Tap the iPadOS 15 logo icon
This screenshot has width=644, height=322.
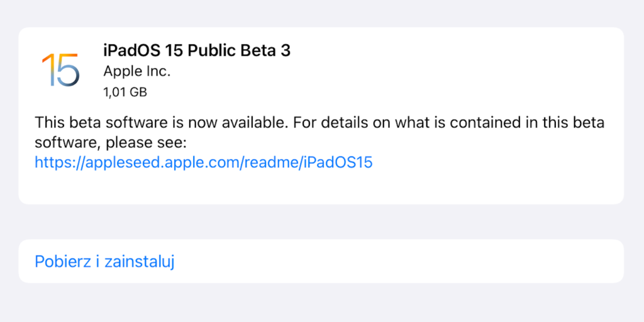click(60, 70)
